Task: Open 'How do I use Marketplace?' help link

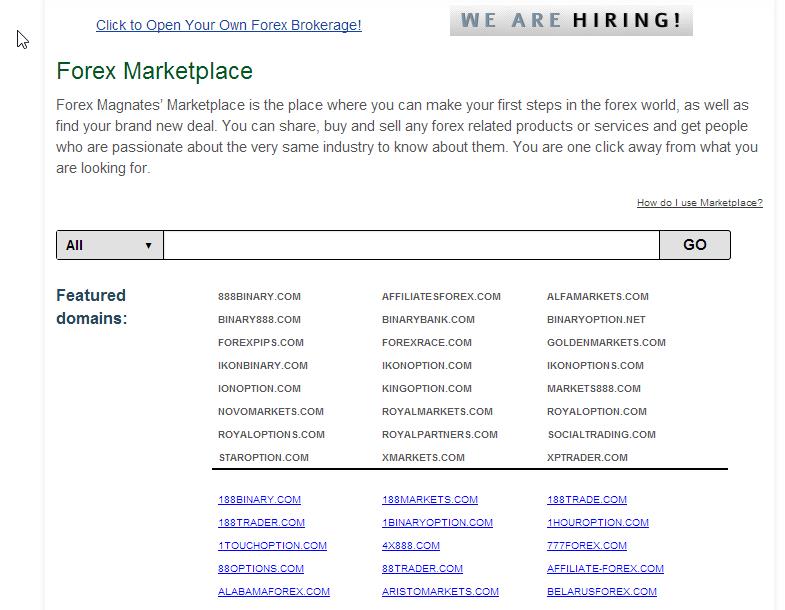Action: coord(699,203)
